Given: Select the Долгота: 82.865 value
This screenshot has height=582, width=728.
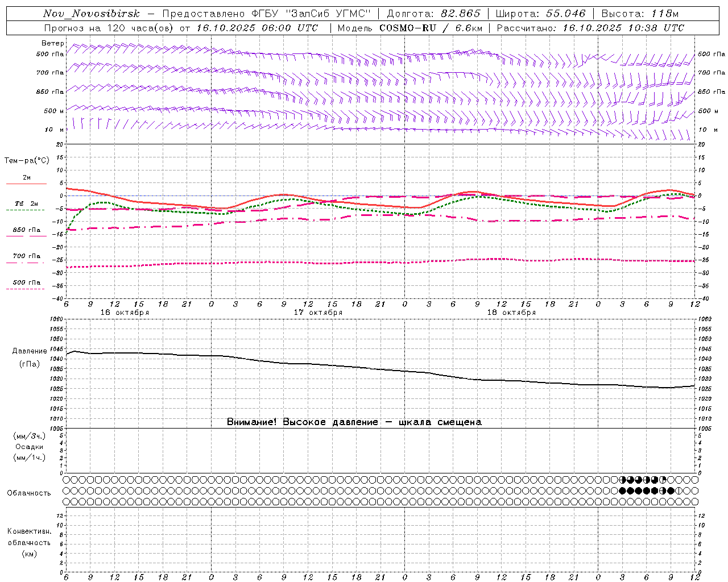Looking at the screenshot, I should pos(433,14).
